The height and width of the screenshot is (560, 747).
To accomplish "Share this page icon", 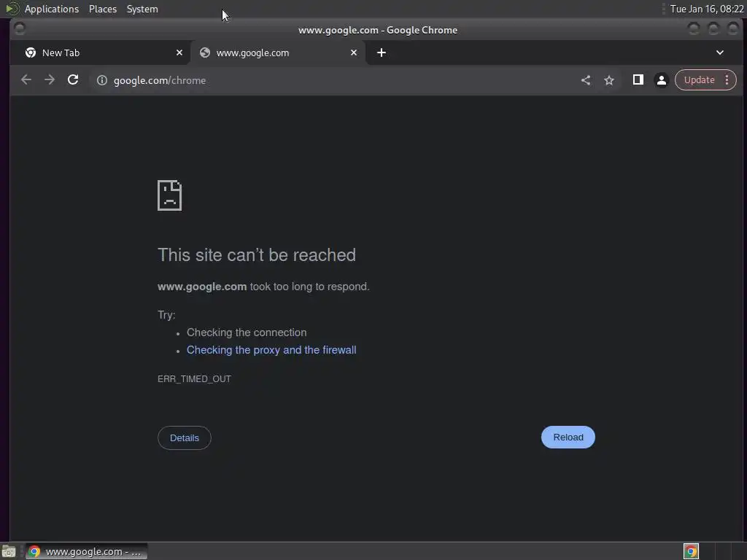I will click(x=586, y=80).
